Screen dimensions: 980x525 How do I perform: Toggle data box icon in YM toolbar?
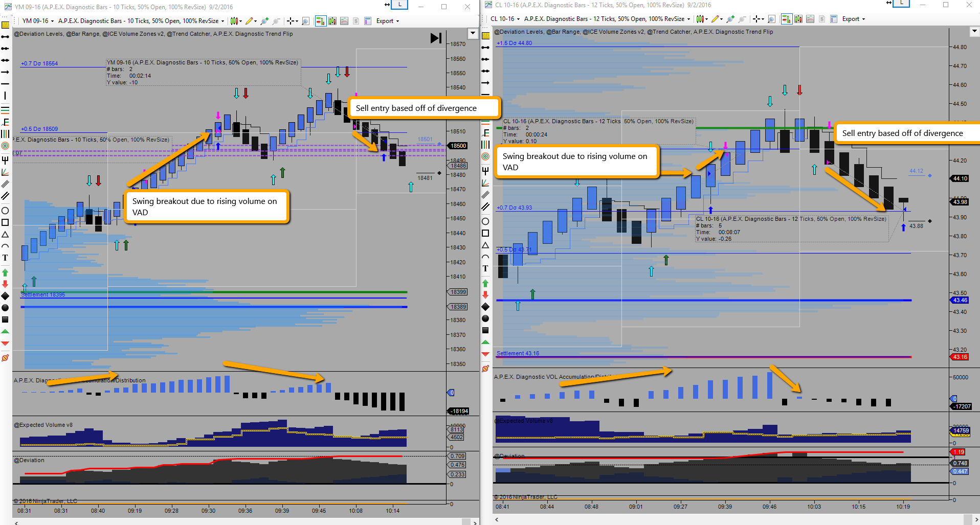point(344,21)
